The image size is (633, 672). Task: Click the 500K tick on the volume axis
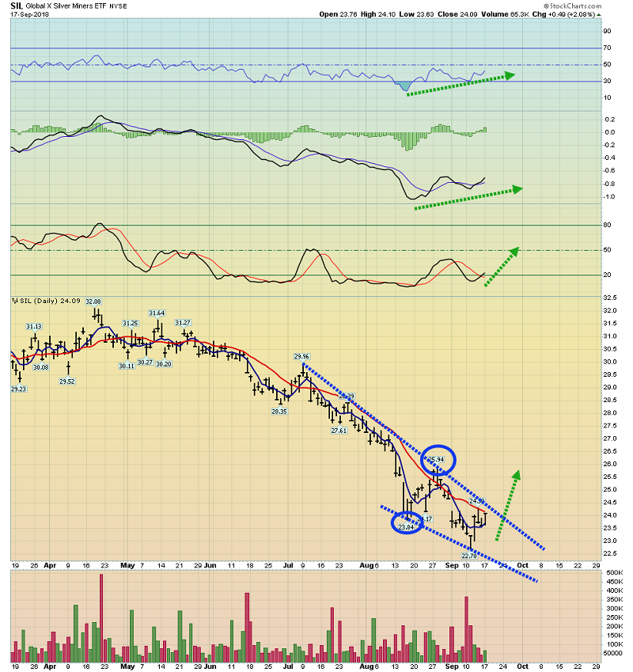[x=615, y=573]
